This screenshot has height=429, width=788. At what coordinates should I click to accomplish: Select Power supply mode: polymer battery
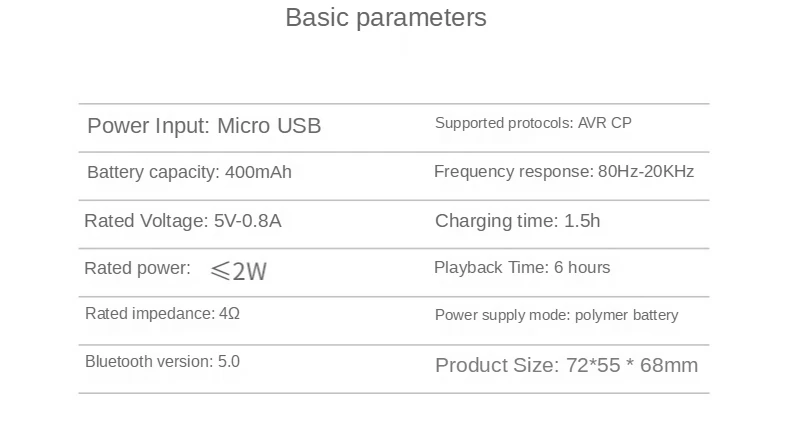click(557, 315)
